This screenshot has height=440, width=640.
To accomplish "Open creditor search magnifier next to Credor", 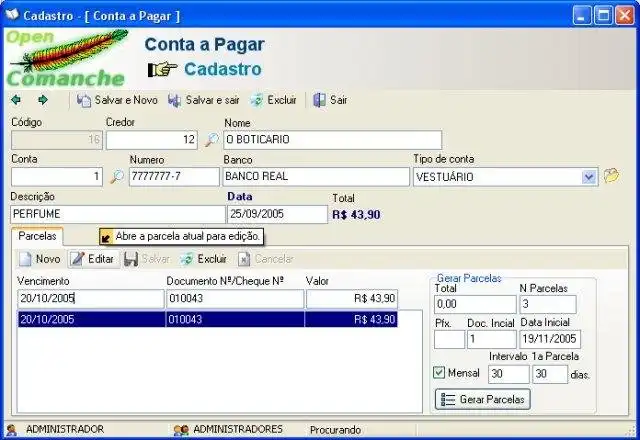I will point(211,140).
